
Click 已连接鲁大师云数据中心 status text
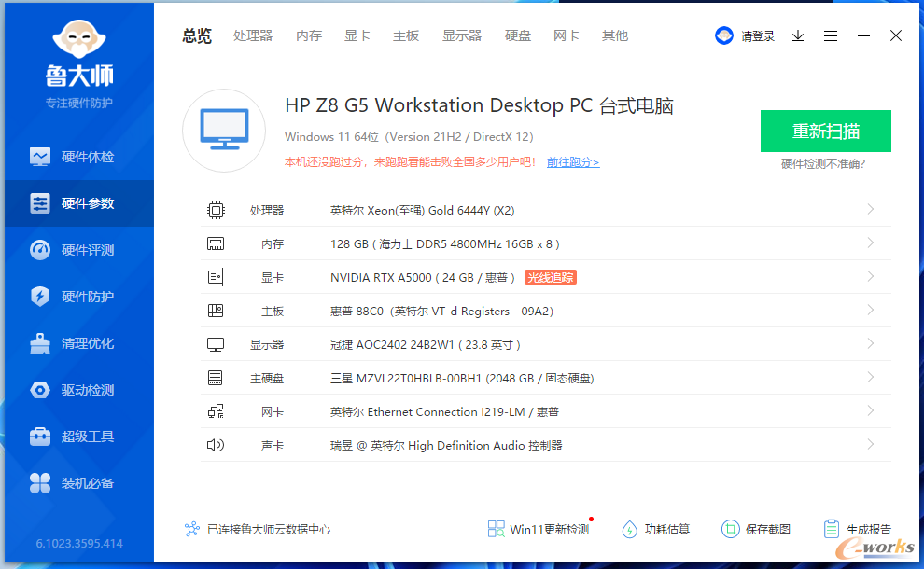click(x=269, y=529)
